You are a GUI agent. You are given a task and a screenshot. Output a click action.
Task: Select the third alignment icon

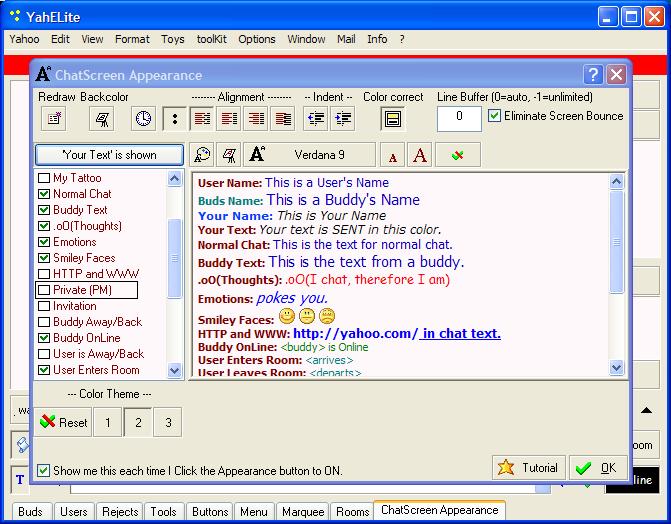click(255, 118)
